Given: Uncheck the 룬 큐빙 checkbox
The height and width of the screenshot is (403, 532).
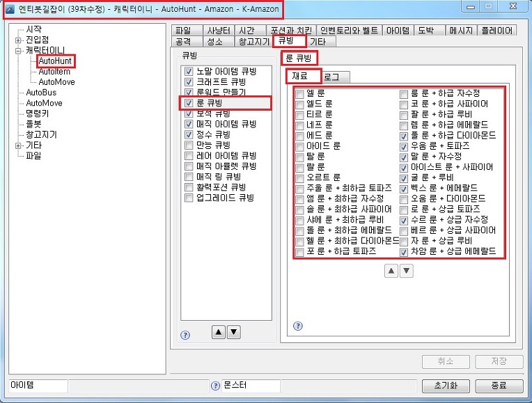Looking at the screenshot, I should (189, 103).
